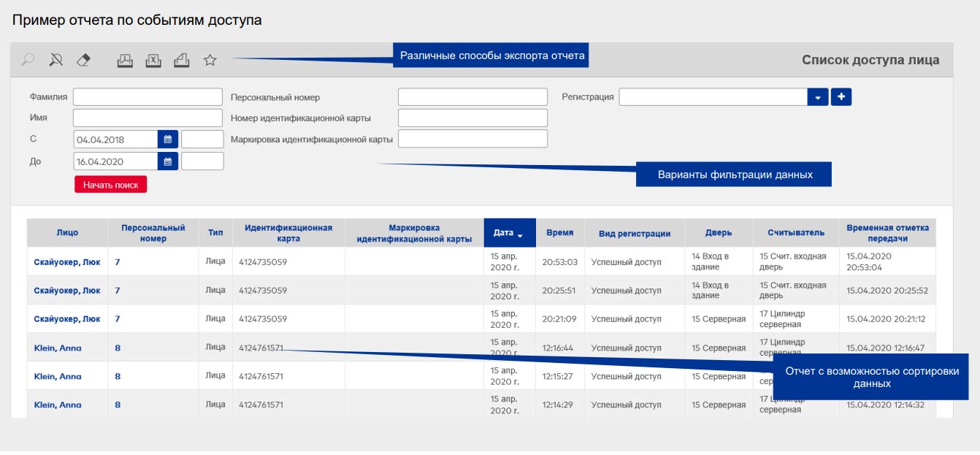This screenshot has height=455, width=980.
Task: Export the report to Excel
Action: point(153,61)
